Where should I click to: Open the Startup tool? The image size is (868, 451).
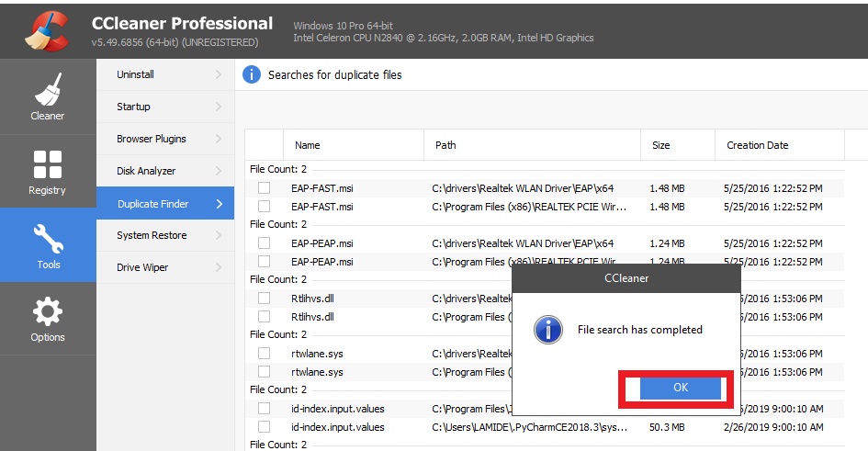pyautogui.click(x=165, y=107)
